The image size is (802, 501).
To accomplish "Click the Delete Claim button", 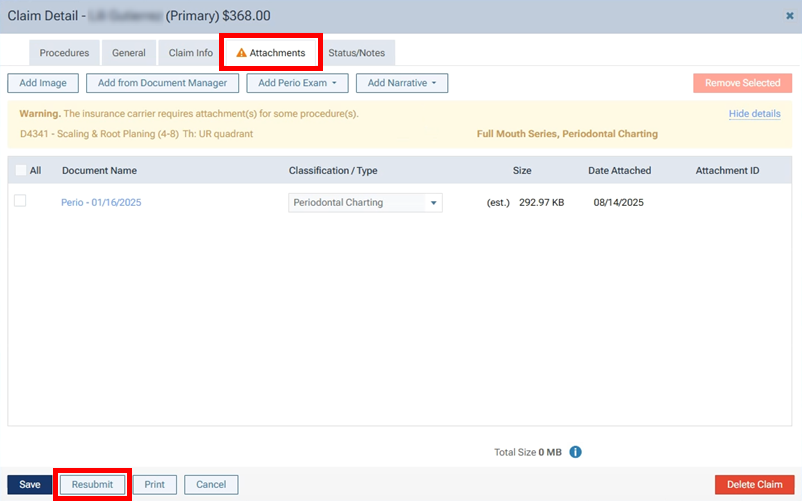I will pos(754,485).
